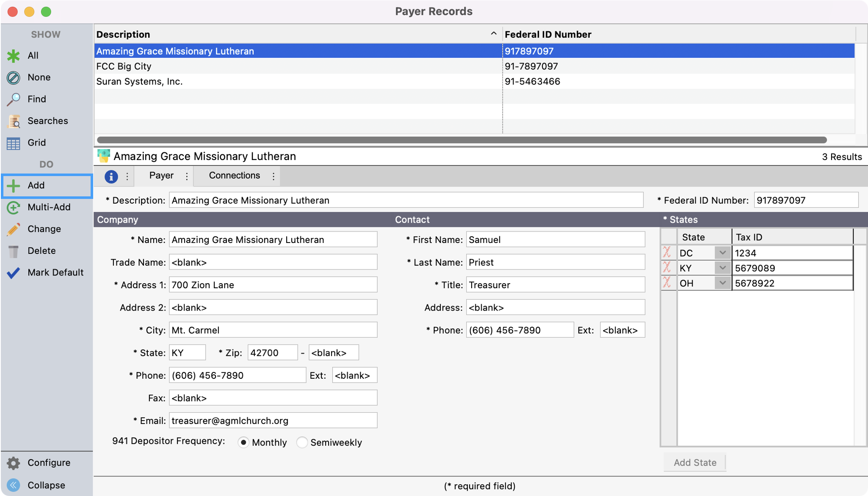Open the OH state dropdown
Viewport: 868px width, 496px height.
coord(722,283)
